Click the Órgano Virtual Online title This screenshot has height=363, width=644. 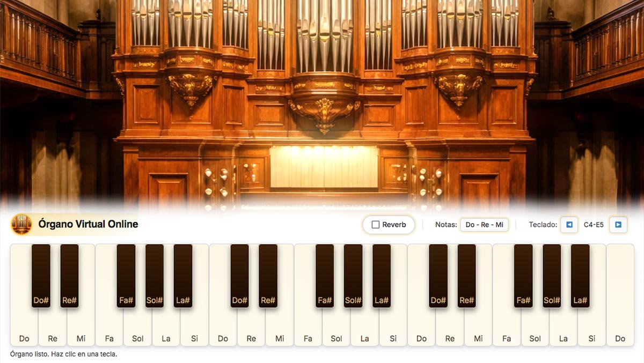pos(88,224)
